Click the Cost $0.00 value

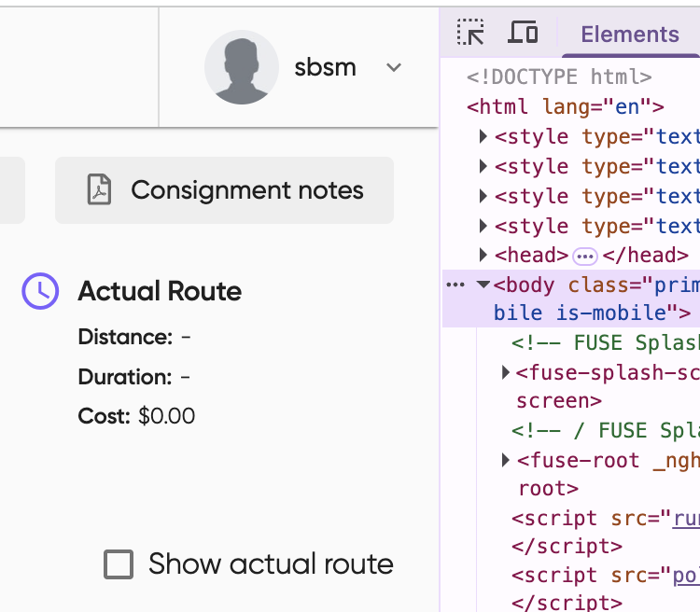point(166,416)
